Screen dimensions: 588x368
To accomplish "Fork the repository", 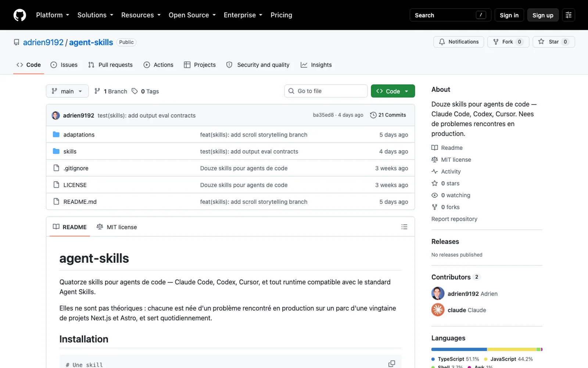I will pos(508,42).
